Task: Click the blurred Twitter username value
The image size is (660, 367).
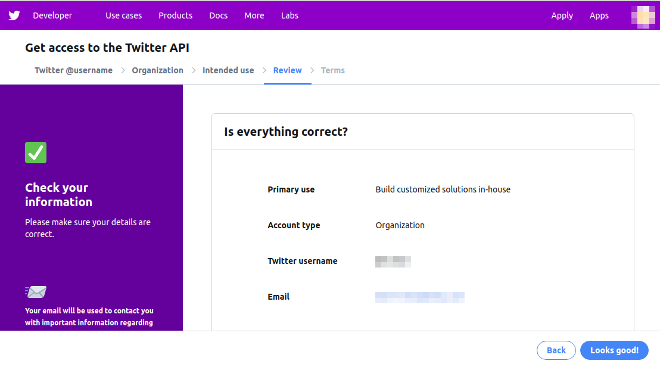Action: coord(393,261)
